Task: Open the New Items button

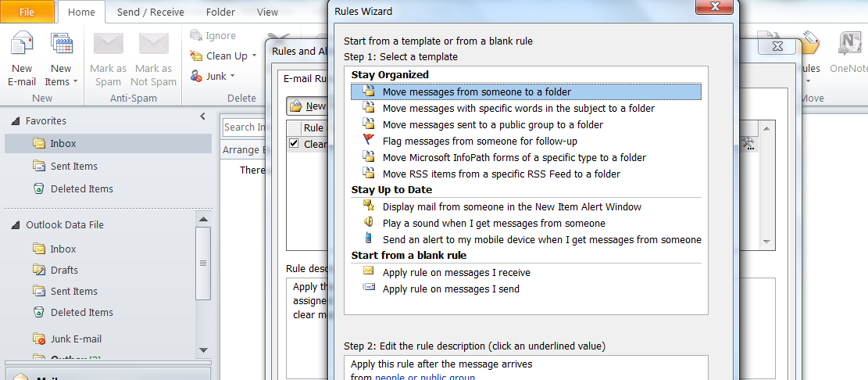Action: point(61,60)
